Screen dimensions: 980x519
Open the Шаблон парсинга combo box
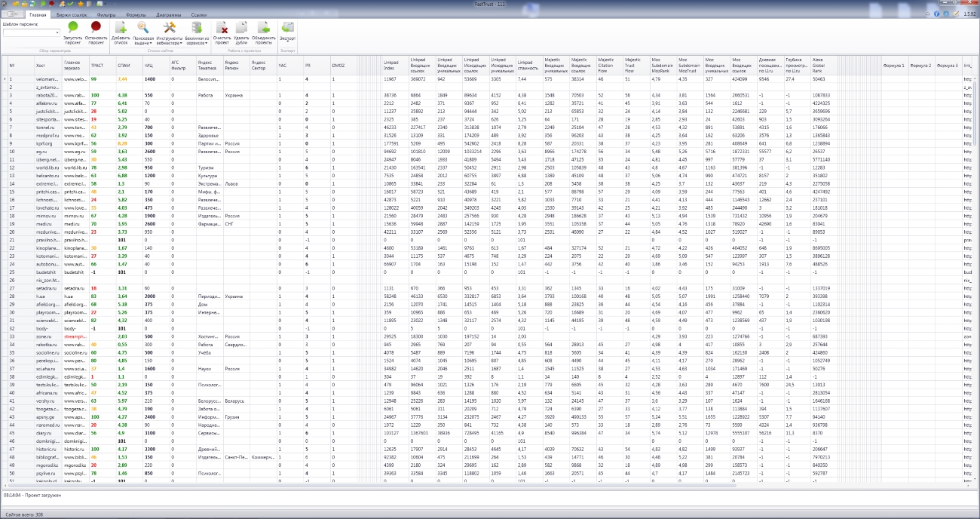[x=31, y=32]
